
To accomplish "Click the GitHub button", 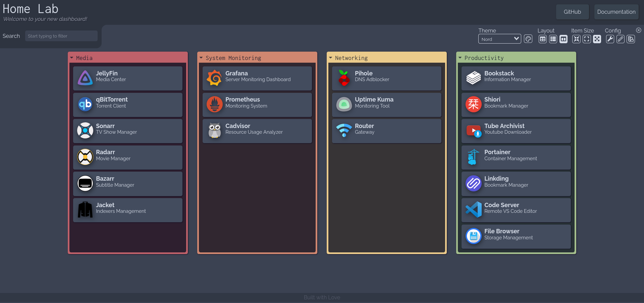I will coord(572,12).
